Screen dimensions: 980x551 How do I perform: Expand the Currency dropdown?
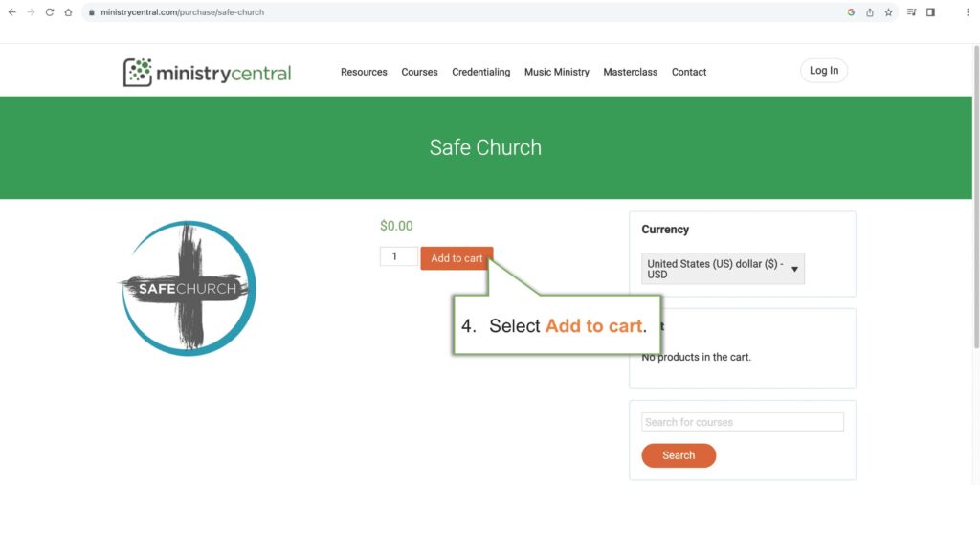point(723,269)
